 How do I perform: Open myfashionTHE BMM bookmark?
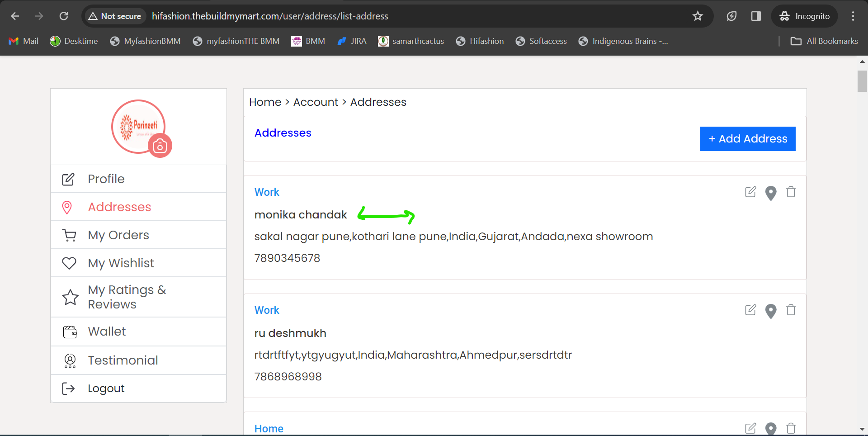(x=236, y=41)
